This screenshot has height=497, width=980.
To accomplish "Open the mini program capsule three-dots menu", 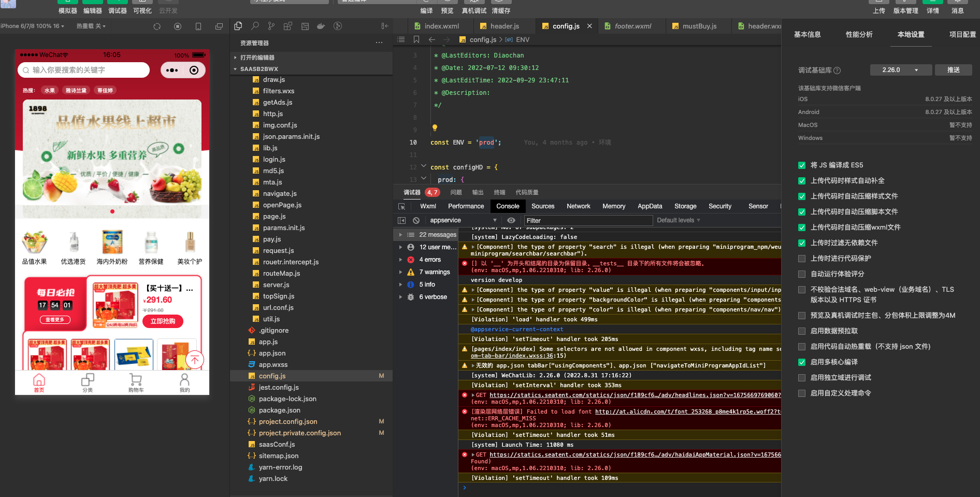I will 172,70.
